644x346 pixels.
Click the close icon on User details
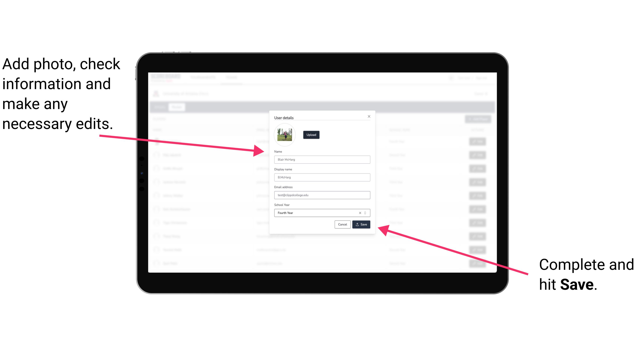tap(369, 116)
